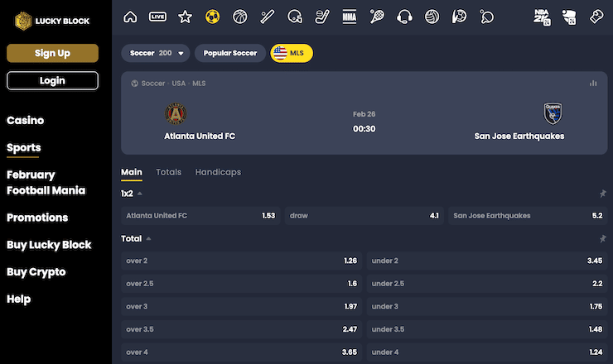This screenshot has width=613, height=364.
Task: Open the FIFA 24 esoccer icon
Action: click(569, 17)
